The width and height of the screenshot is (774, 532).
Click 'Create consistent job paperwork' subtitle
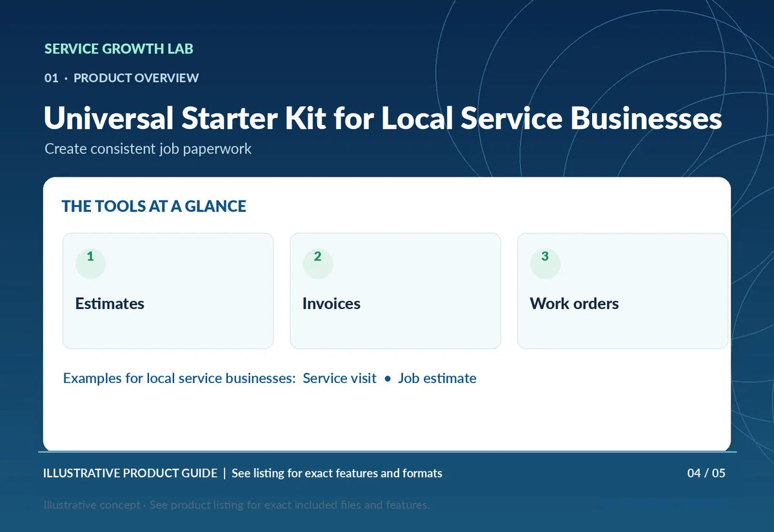[x=148, y=149]
